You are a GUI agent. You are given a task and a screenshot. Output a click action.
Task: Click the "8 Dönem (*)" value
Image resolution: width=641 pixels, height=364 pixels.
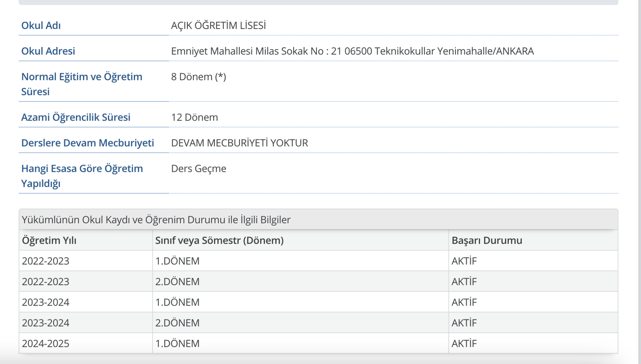[198, 77]
